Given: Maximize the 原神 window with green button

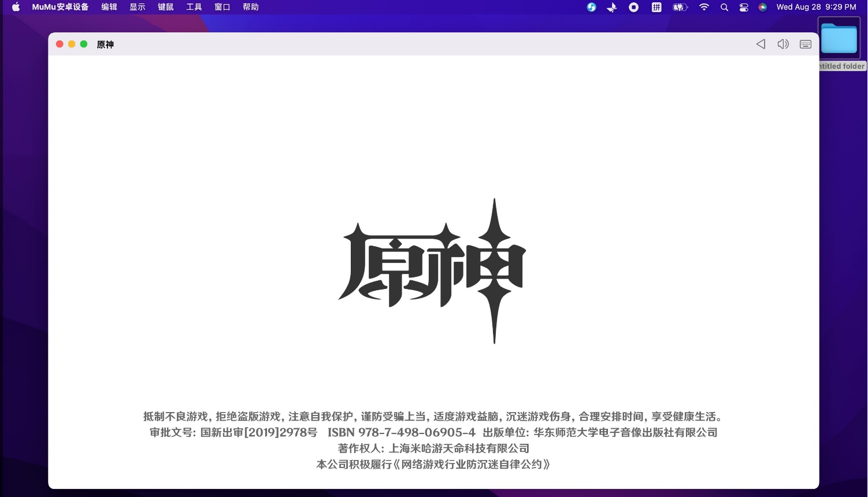Looking at the screenshot, I should (x=84, y=44).
